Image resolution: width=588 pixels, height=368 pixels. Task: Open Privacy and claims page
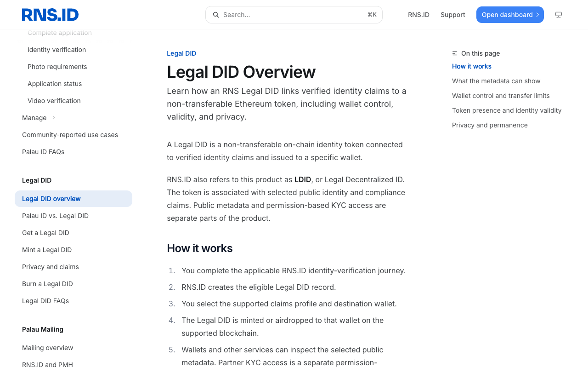coord(51,267)
